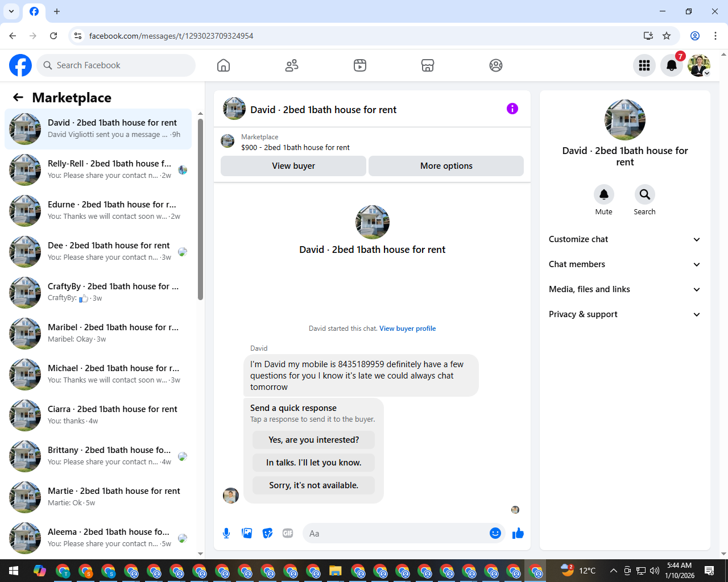Image resolution: width=728 pixels, height=582 pixels.
Task: Open the Groups icon in top navigation
Action: [496, 65]
